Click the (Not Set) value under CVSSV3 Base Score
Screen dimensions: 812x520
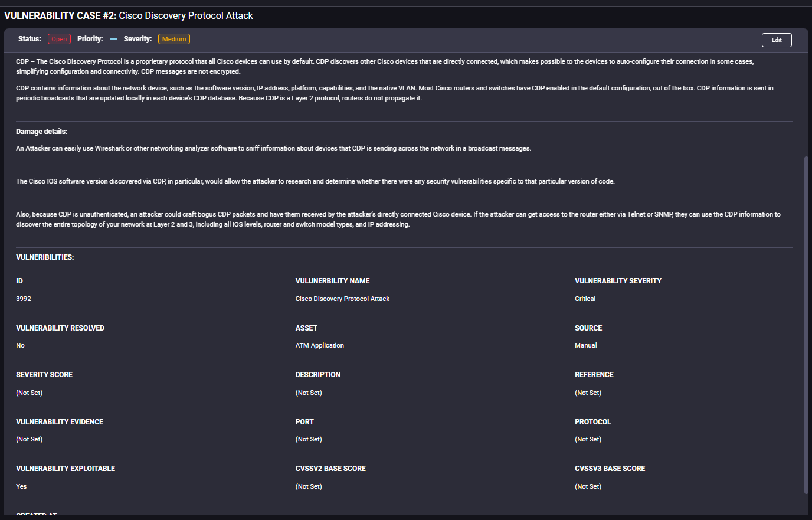588,486
